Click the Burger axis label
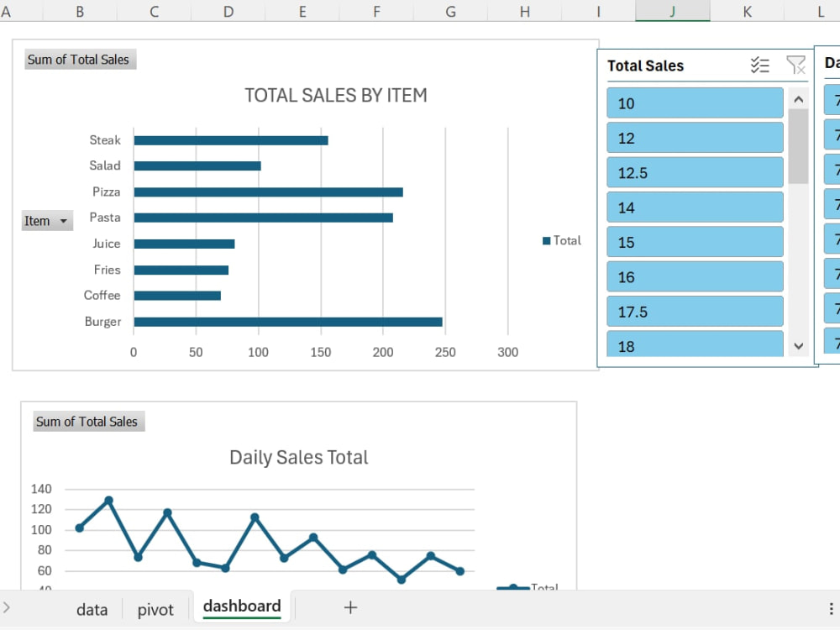 (102, 322)
